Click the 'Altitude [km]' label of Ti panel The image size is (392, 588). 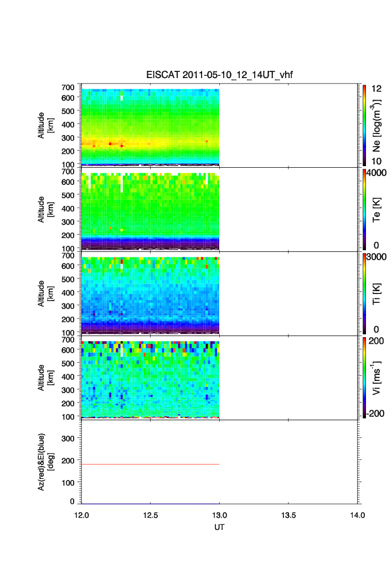pyautogui.click(x=46, y=293)
